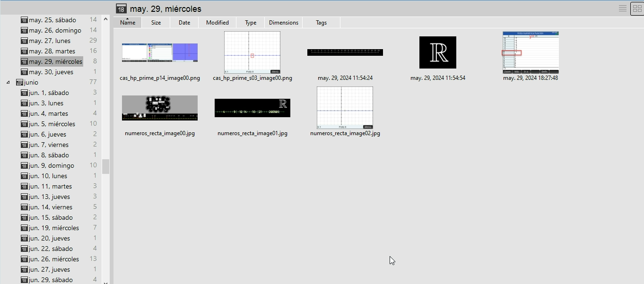The height and width of the screenshot is (284, 644).
Task: Switch to thumbnail grid view icon
Action: [637, 9]
